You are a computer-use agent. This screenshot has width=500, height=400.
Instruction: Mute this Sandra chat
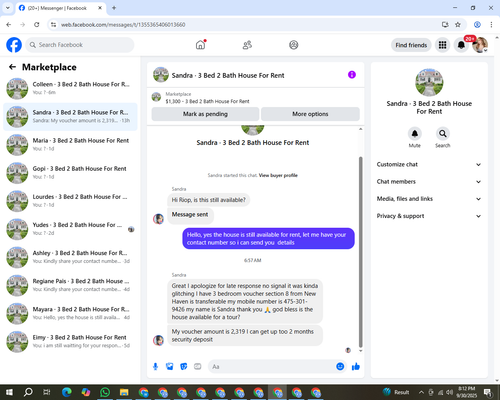coord(414,134)
